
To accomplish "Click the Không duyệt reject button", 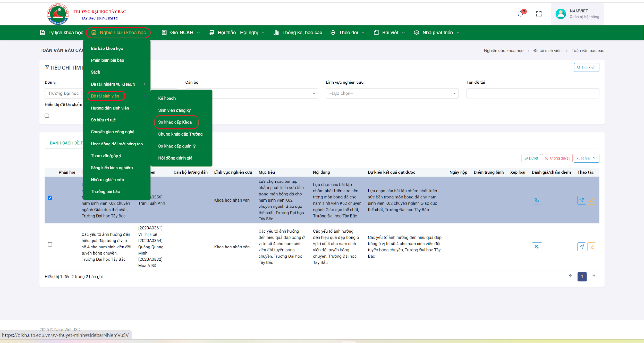I will [557, 158].
